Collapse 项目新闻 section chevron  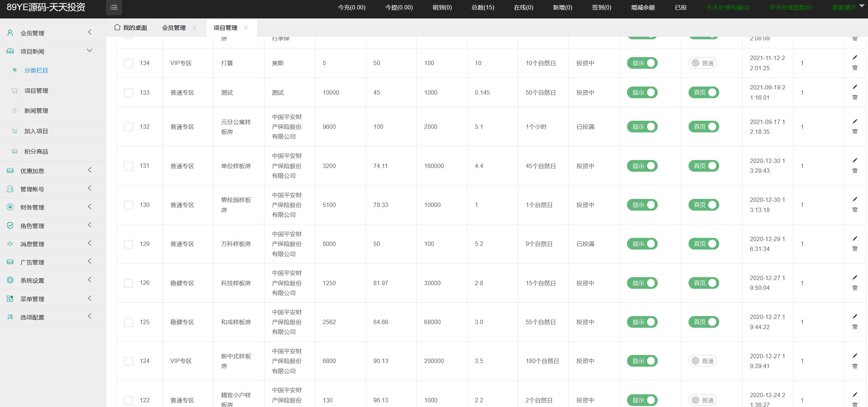(90, 50)
